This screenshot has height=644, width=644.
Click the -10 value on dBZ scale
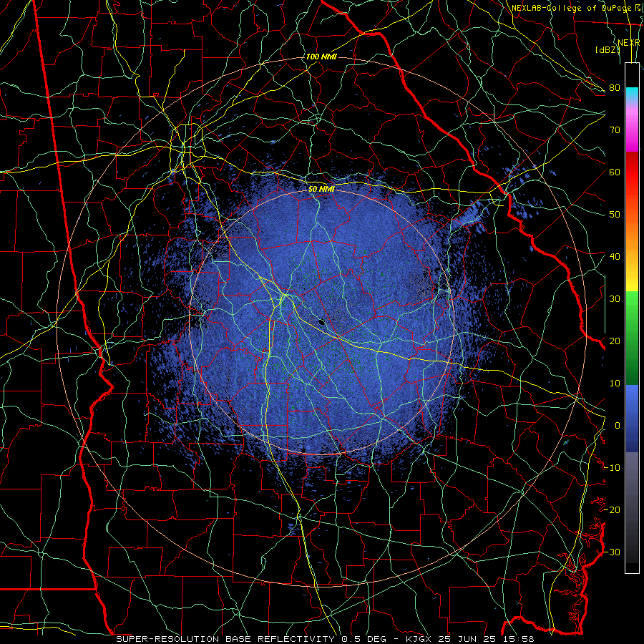click(x=612, y=468)
